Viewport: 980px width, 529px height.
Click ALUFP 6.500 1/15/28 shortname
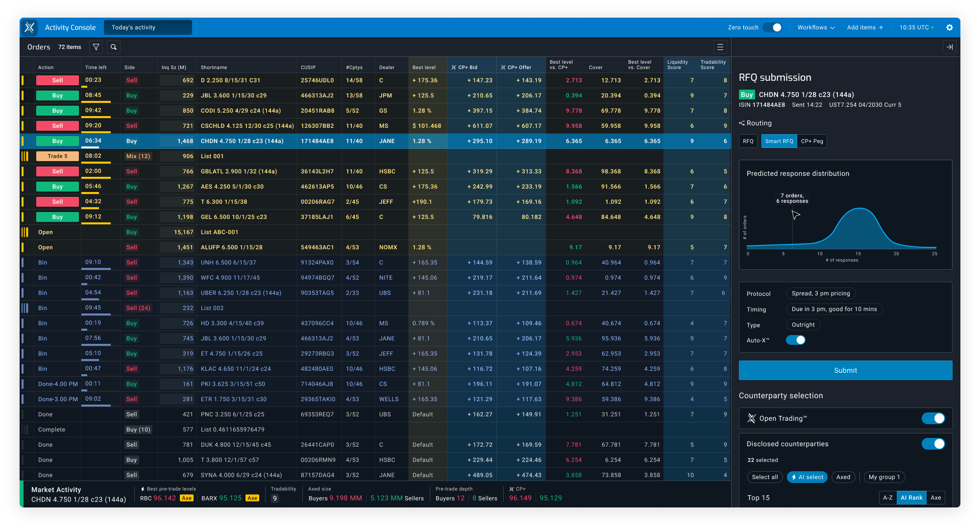[x=231, y=247]
